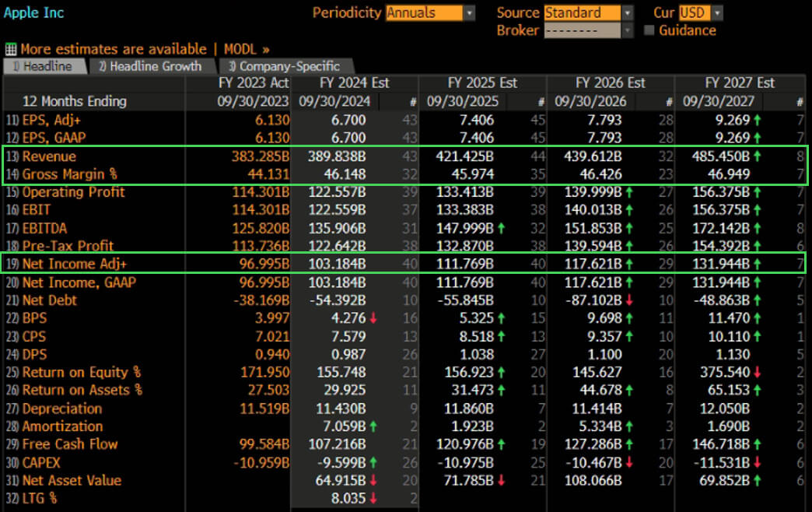This screenshot has width=812, height=512.
Task: Click FY 2023 revenue value 383.285B
Action: click(x=260, y=156)
